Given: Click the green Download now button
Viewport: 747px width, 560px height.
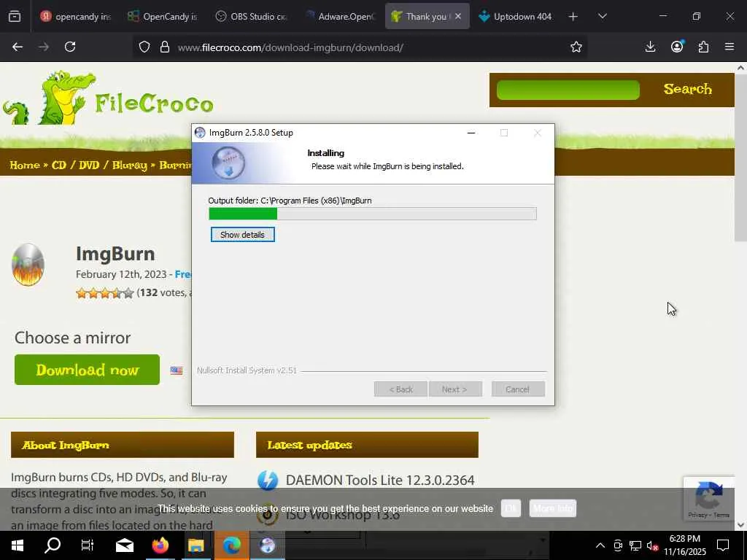Looking at the screenshot, I should click(x=88, y=370).
